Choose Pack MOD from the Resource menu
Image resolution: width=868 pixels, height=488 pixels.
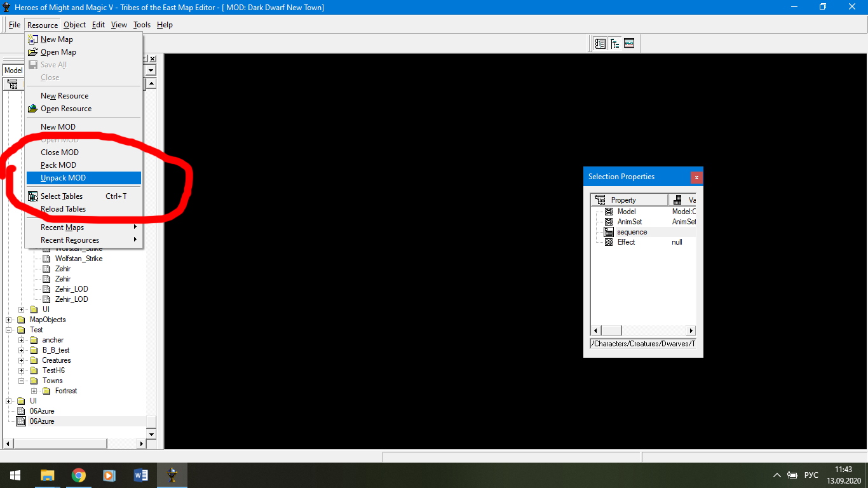(83, 165)
